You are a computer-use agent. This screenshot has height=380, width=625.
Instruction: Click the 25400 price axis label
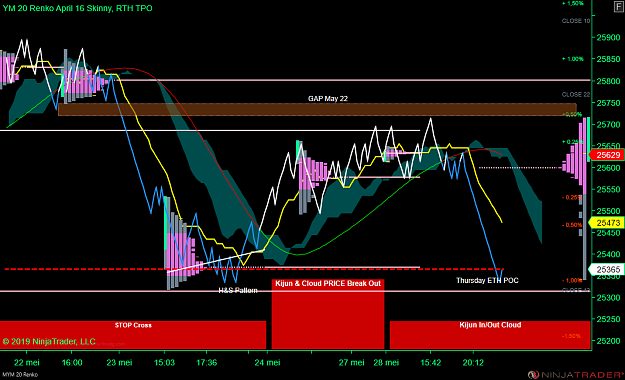(608, 254)
